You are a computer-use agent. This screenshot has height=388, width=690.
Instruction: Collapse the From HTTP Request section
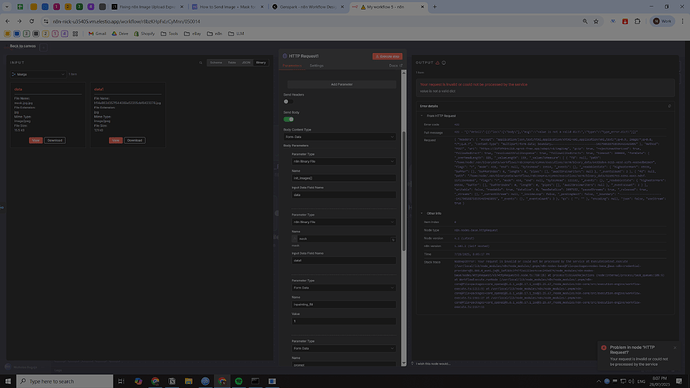point(422,116)
